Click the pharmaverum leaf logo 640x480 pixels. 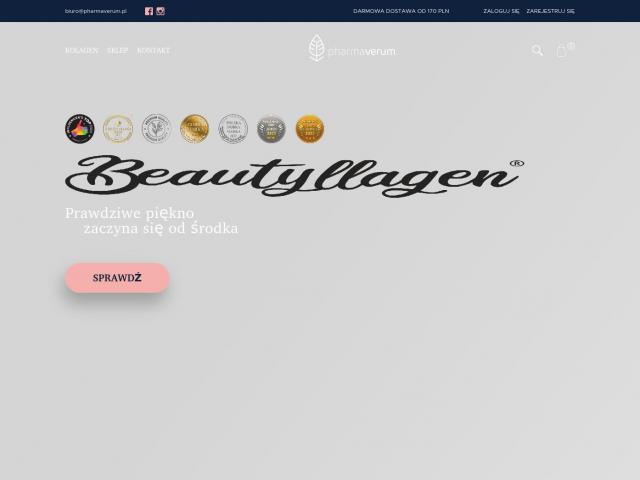pos(352,49)
